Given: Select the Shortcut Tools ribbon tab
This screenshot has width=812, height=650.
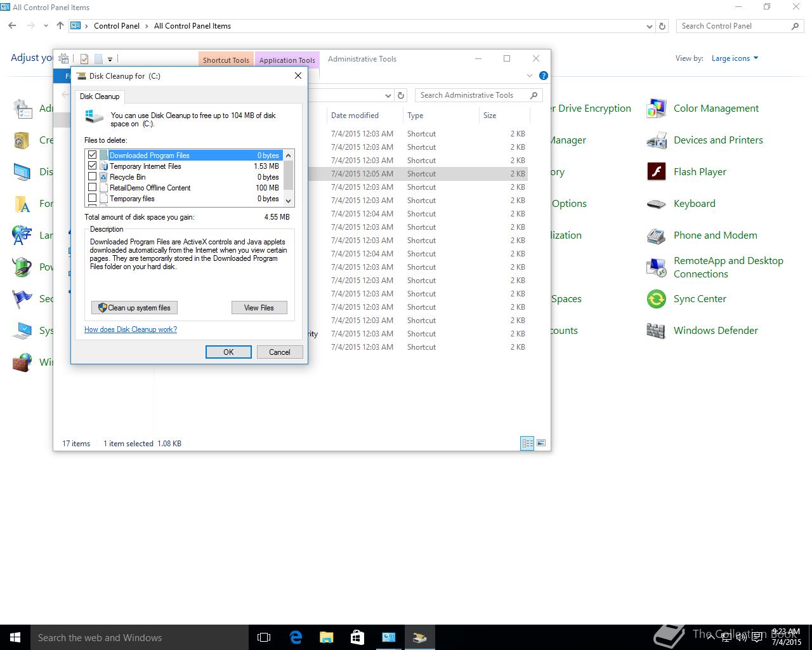Looking at the screenshot, I should [x=226, y=60].
